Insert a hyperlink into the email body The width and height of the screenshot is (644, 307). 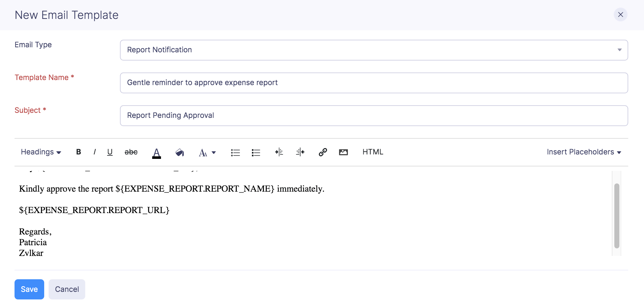[x=323, y=152]
